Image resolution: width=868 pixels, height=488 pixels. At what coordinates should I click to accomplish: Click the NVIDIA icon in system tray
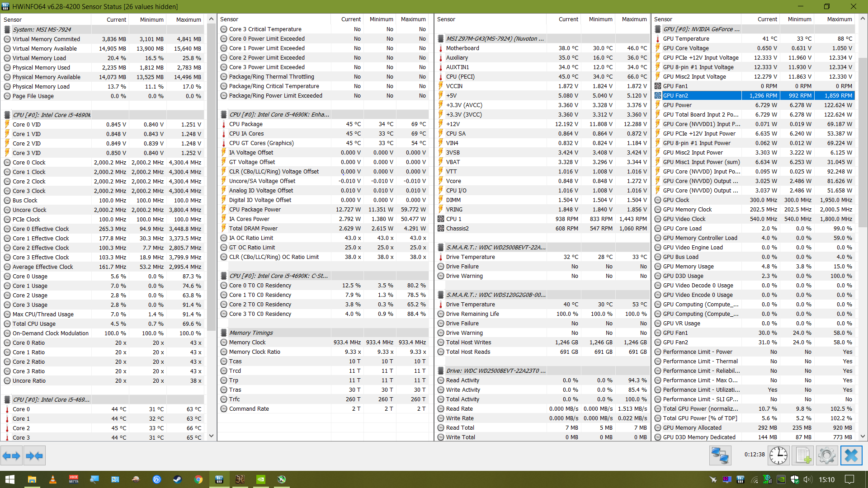[781, 479]
